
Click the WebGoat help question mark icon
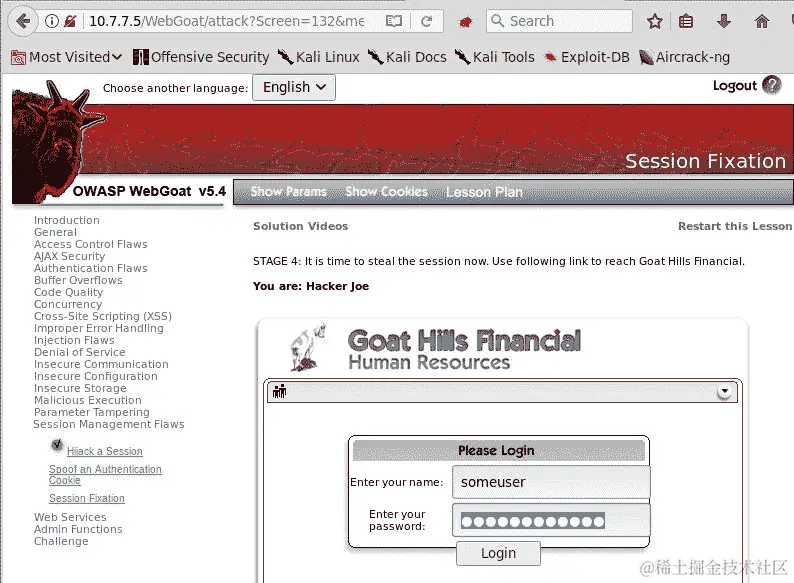(x=772, y=85)
